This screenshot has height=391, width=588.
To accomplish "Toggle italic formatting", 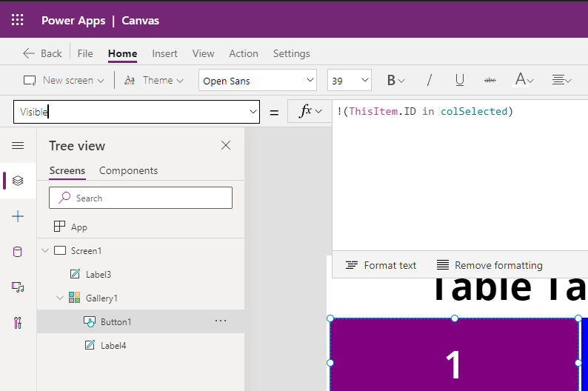I will 430,80.
